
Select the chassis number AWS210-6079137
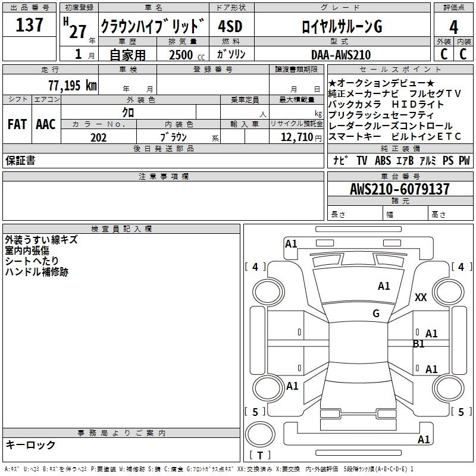point(399,190)
